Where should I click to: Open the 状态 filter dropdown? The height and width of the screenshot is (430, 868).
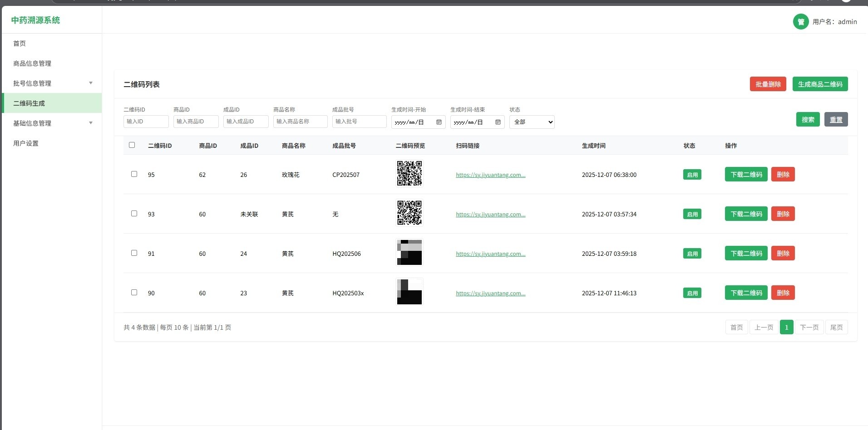532,122
